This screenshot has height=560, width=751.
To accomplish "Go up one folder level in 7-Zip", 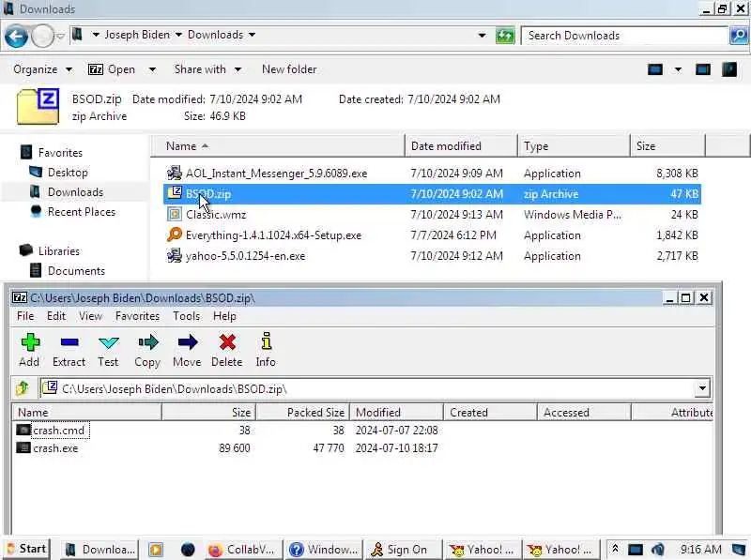I will coord(23,388).
